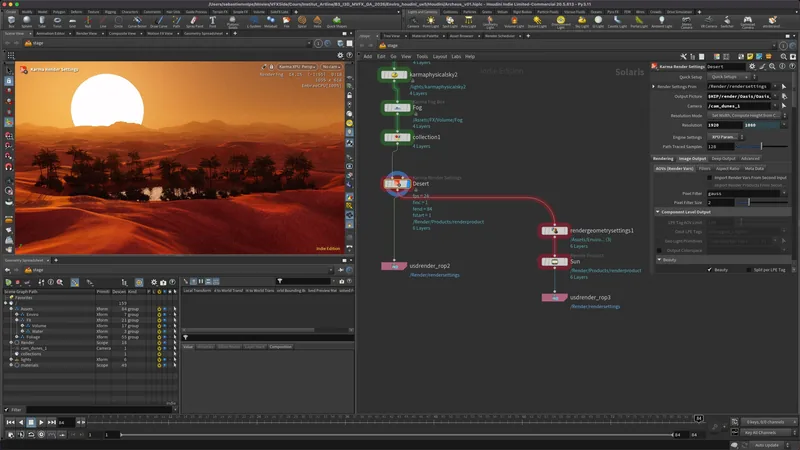Select the Spray Paint shelf tool
This screenshot has width=800, height=450.
click(194, 21)
